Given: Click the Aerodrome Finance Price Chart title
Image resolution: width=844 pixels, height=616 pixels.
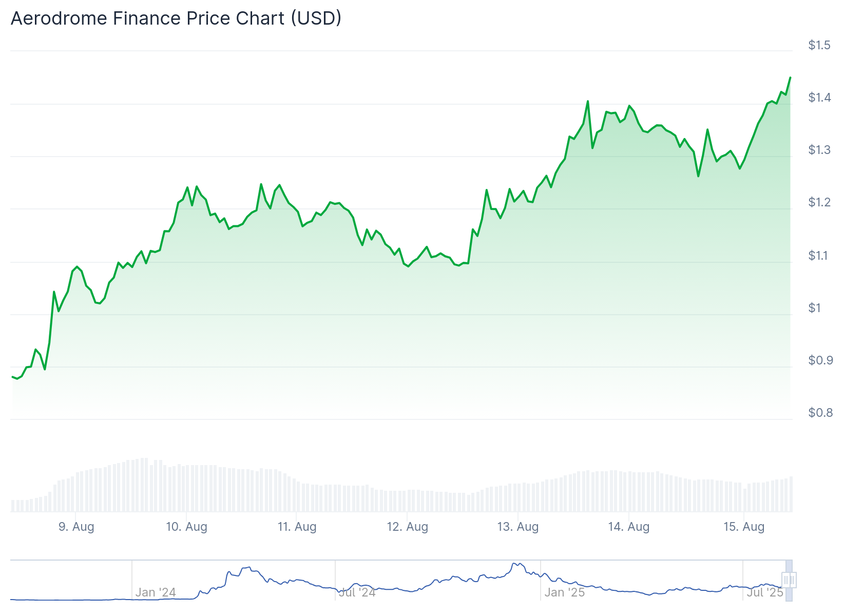Looking at the screenshot, I should [x=176, y=18].
